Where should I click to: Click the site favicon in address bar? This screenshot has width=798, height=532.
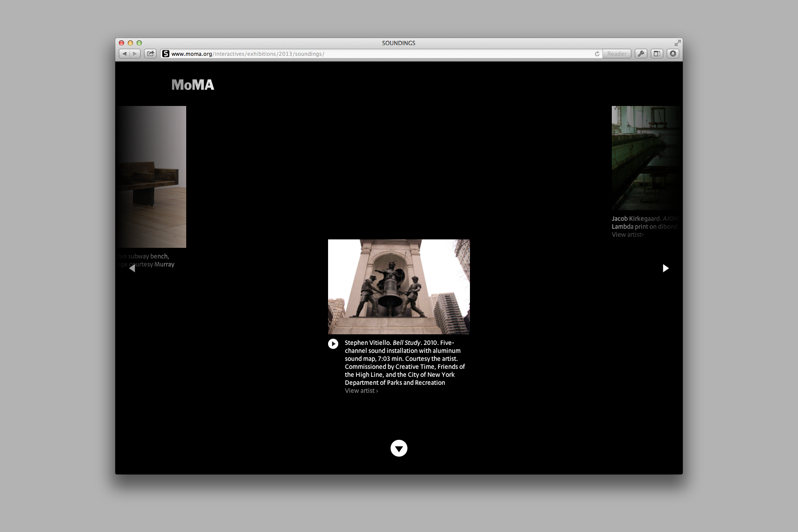166,54
